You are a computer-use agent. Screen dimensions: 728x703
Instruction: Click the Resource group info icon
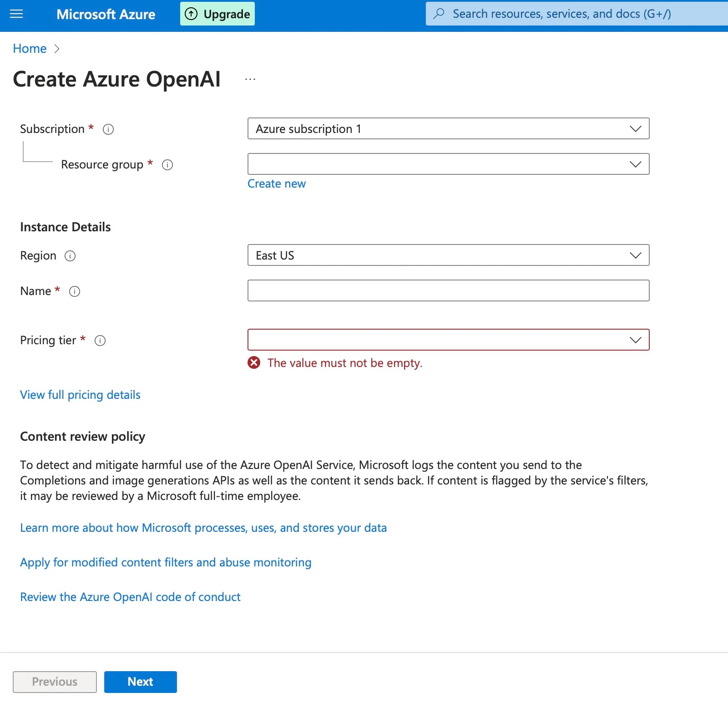pyautogui.click(x=167, y=165)
